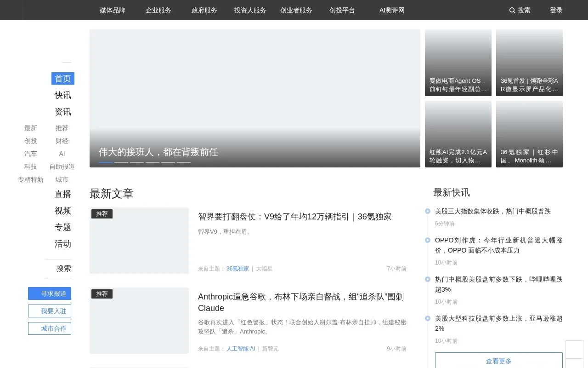The width and height of the screenshot is (588, 368).
Task: Open the 红熊AI完成2.1亿元A轮融资 thumbnail card
Action: pos(458,134)
